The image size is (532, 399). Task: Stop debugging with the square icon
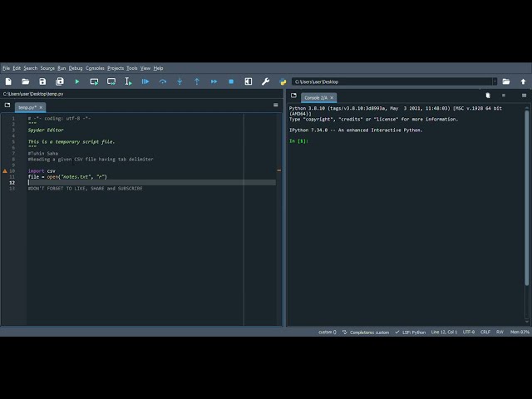click(x=231, y=81)
